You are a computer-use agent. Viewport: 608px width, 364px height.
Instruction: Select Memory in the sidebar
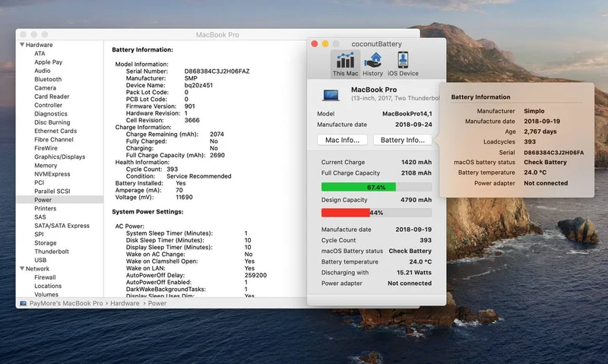pyautogui.click(x=46, y=165)
